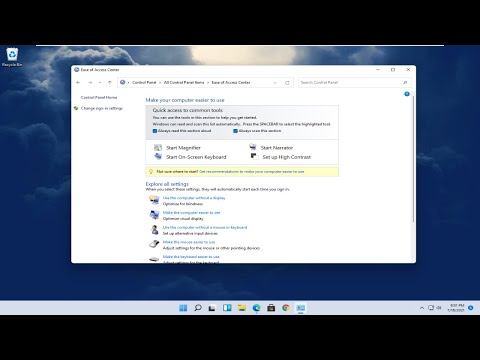Open the taskbar clock and date
This screenshot has height=360, width=480.
tap(456, 308)
